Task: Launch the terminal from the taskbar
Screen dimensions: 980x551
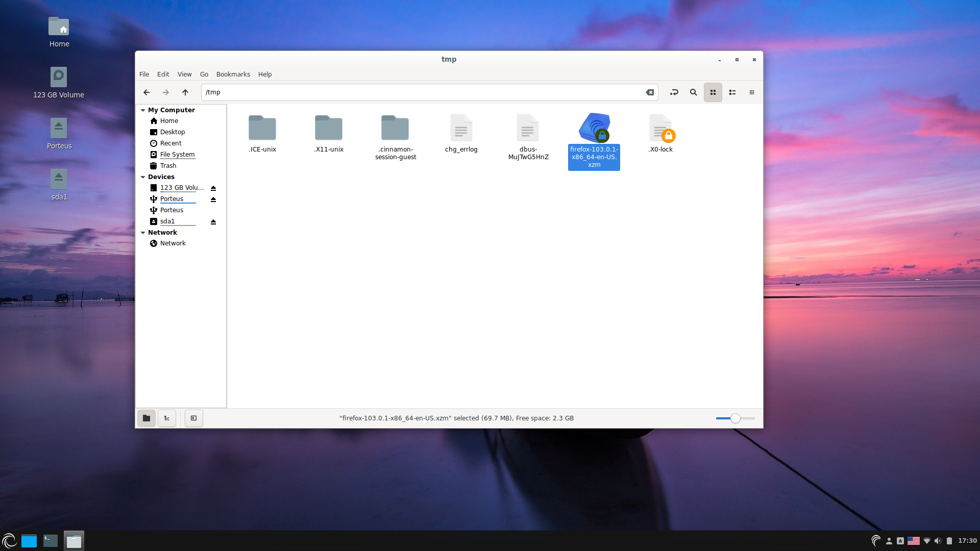Action: (51, 541)
